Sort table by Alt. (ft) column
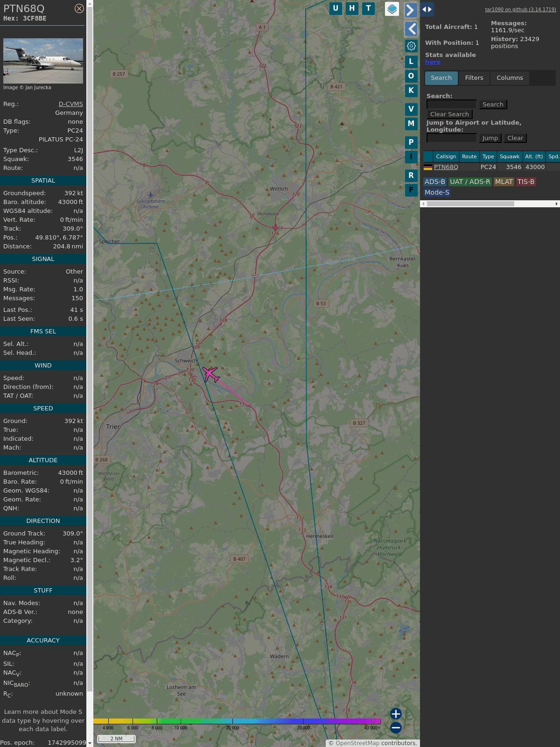This screenshot has width=560, height=747. 534,156
